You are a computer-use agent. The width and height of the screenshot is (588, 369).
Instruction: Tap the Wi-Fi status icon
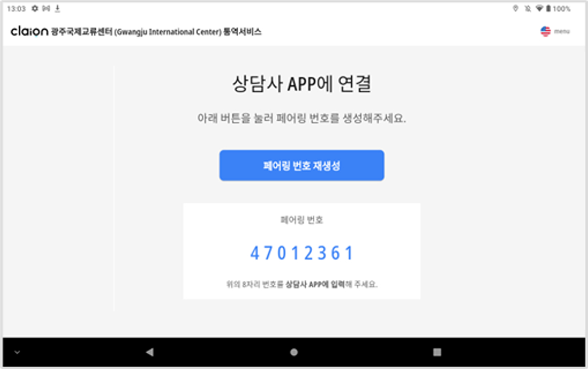point(539,8)
